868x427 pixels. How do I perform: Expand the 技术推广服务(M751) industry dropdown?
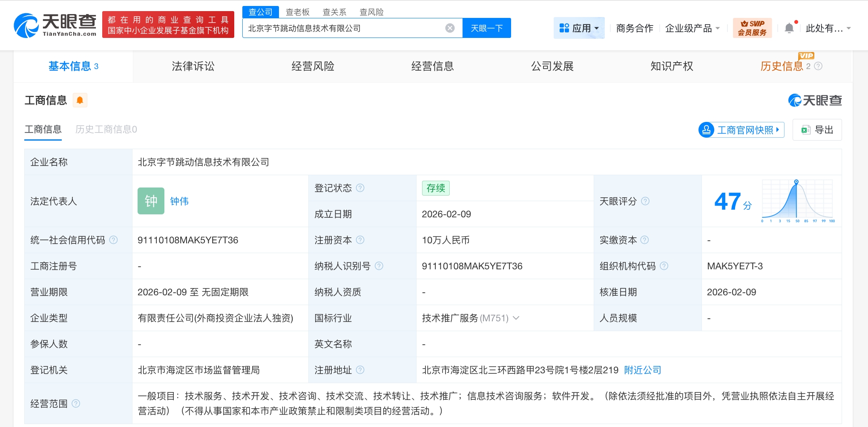pyautogui.click(x=516, y=318)
